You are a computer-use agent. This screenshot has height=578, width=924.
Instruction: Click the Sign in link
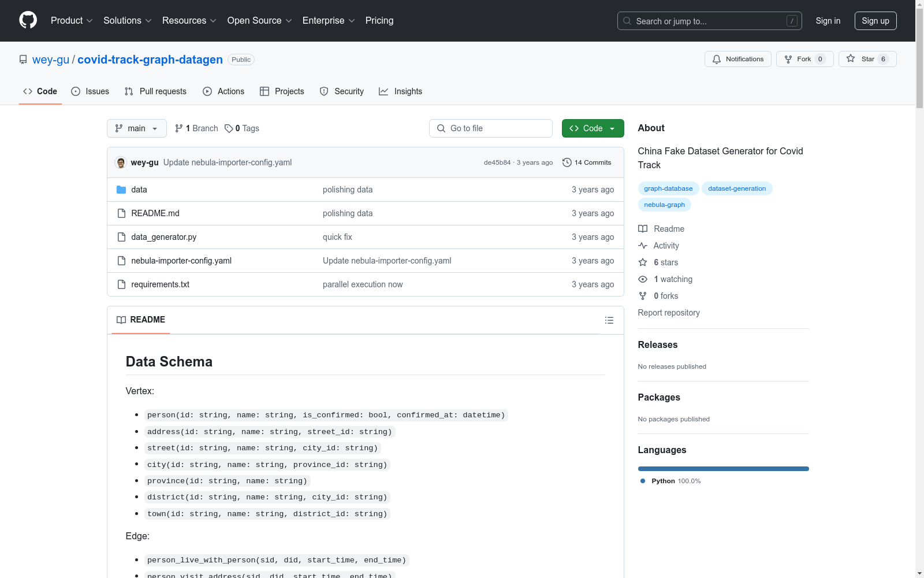point(828,21)
